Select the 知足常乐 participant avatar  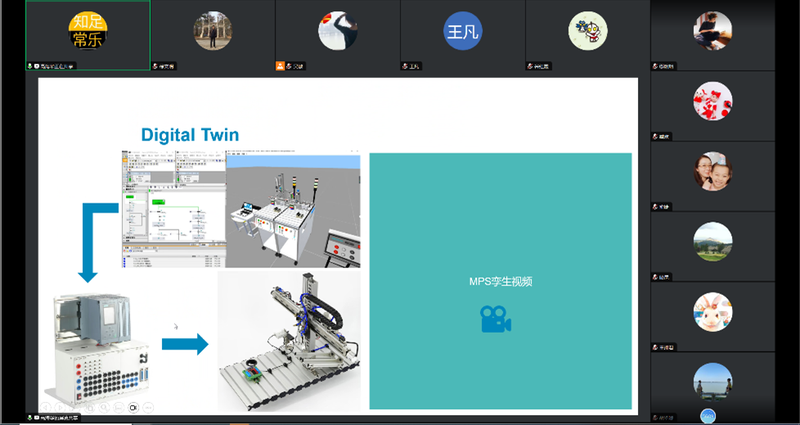(x=87, y=31)
